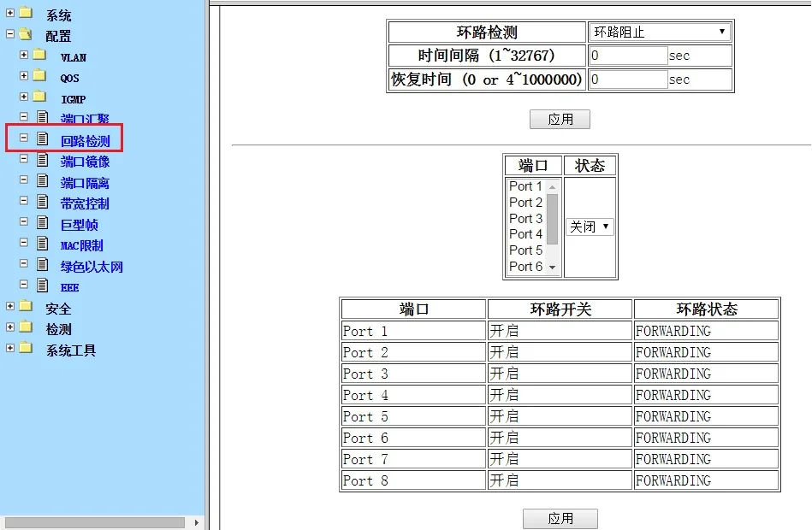Expand the 安全 tree node
Image resolution: width=812 pixels, height=530 pixels.
[9, 306]
